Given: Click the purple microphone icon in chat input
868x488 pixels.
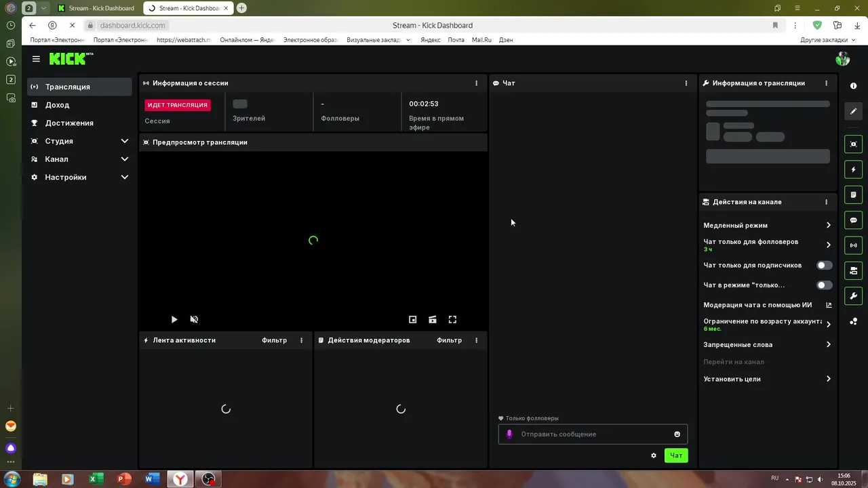Looking at the screenshot, I should [509, 434].
